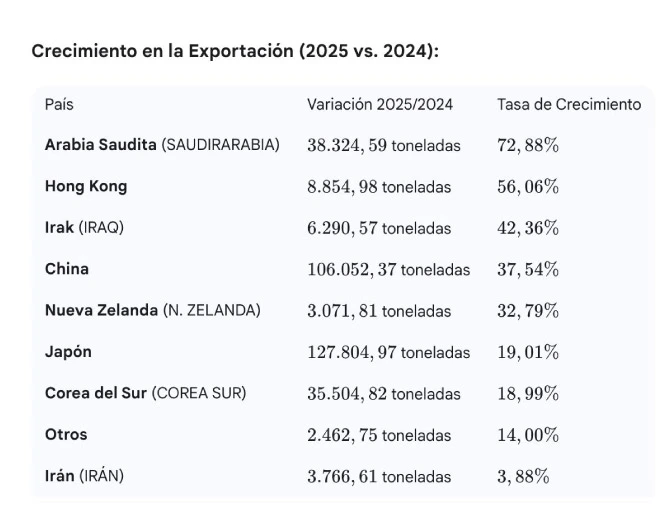Click the 38.324,59 toneladas value
The height and width of the screenshot is (514, 659).
click(384, 145)
